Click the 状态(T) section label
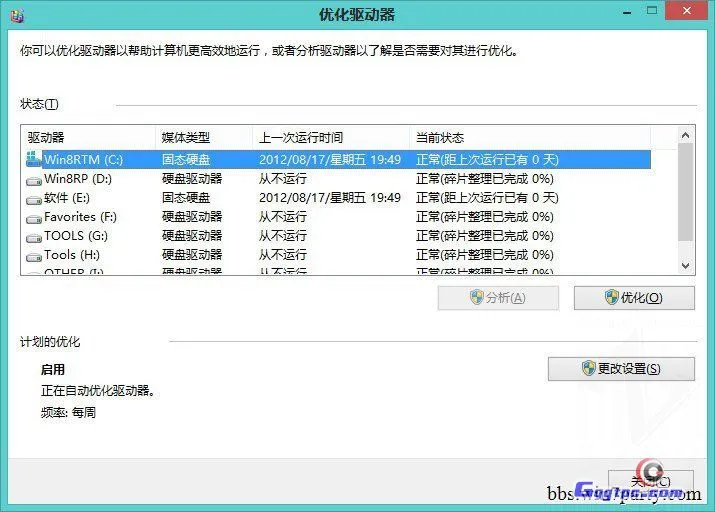Image resolution: width=715 pixels, height=512 pixels. 39,104
